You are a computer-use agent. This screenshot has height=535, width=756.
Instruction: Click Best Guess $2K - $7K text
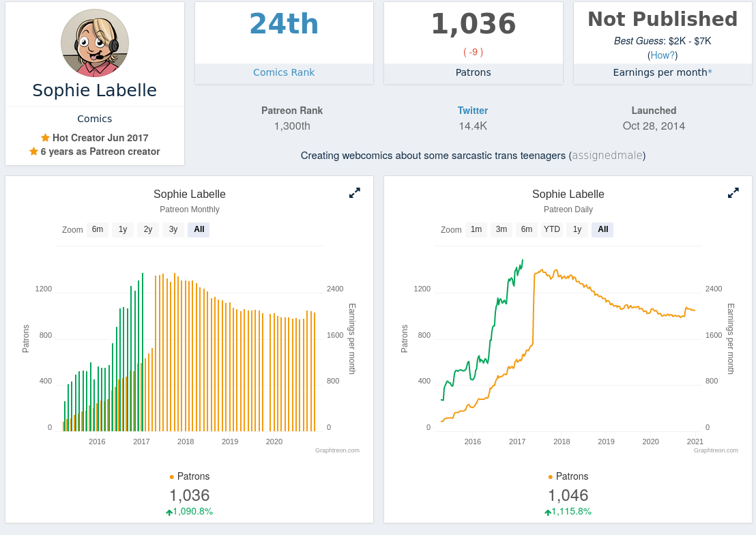tap(663, 41)
